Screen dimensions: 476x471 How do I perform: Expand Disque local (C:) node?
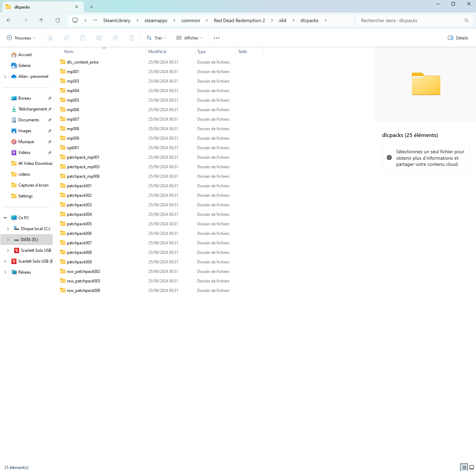[8, 229]
